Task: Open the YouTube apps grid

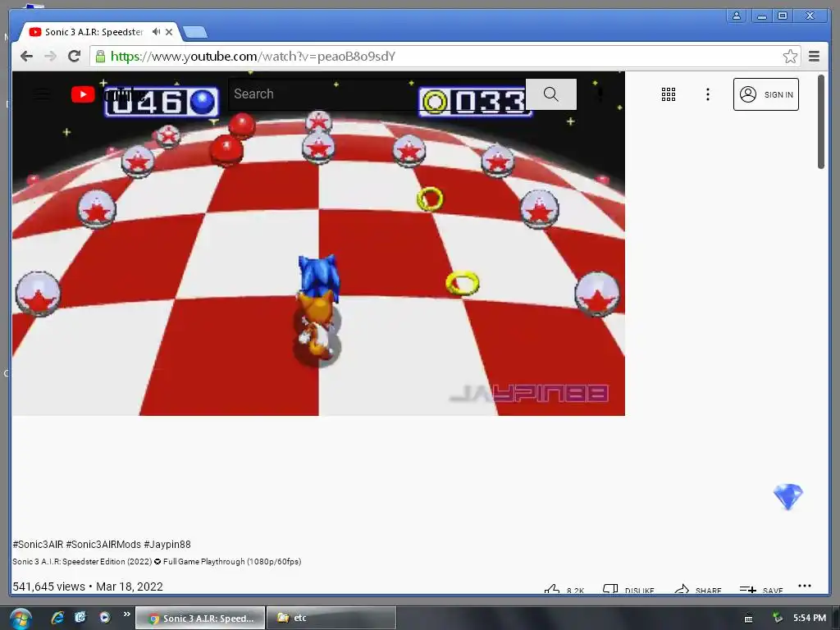Action: pos(668,94)
